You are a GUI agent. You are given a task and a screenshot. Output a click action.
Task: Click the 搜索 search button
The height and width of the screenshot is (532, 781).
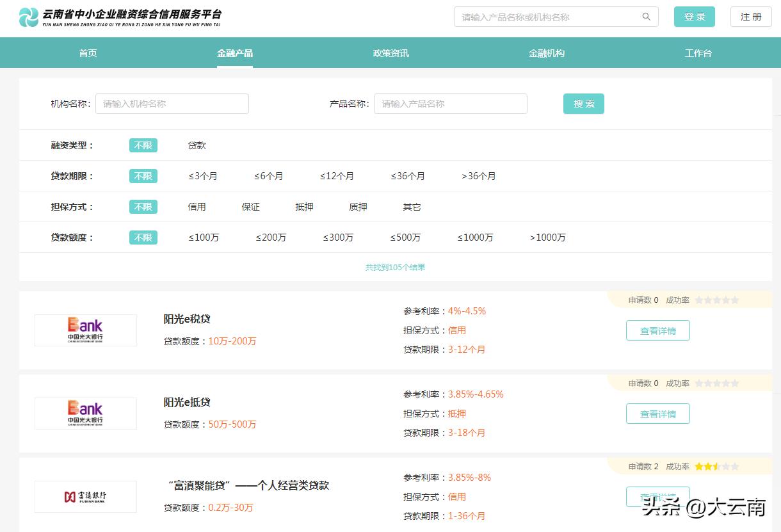point(583,103)
